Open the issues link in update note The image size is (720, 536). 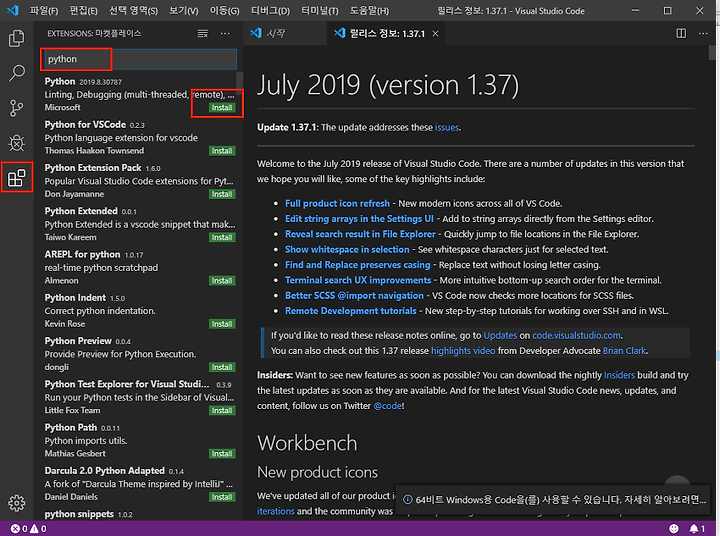[x=447, y=127]
